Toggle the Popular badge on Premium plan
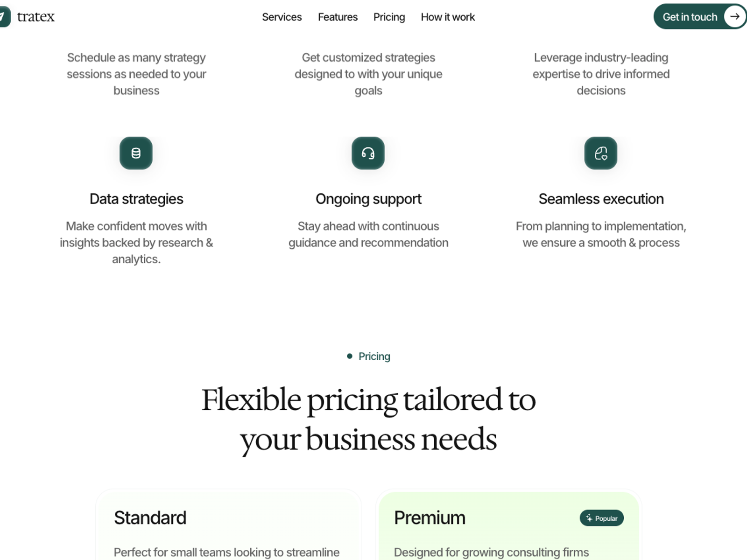747x560 pixels. pyautogui.click(x=602, y=518)
